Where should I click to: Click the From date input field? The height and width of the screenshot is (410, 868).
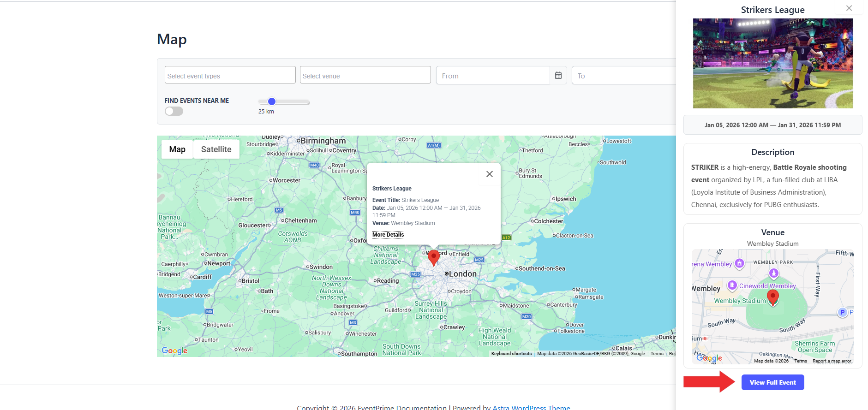[493, 76]
